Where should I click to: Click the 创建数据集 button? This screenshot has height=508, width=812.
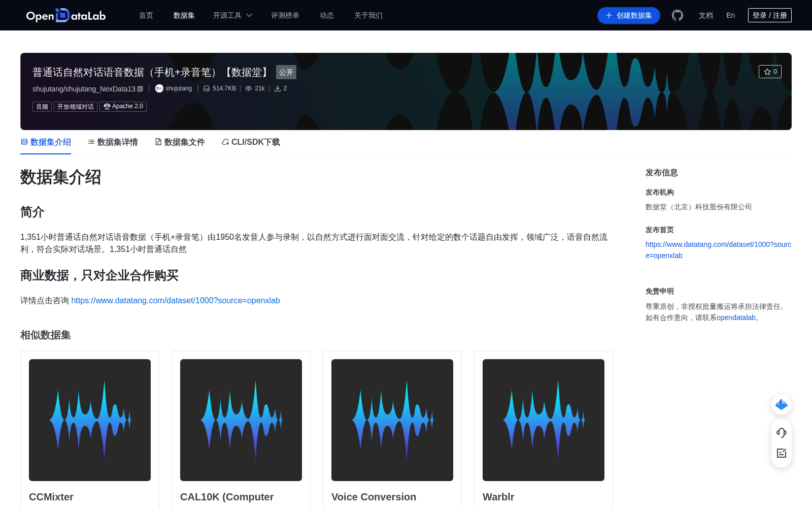click(x=628, y=15)
